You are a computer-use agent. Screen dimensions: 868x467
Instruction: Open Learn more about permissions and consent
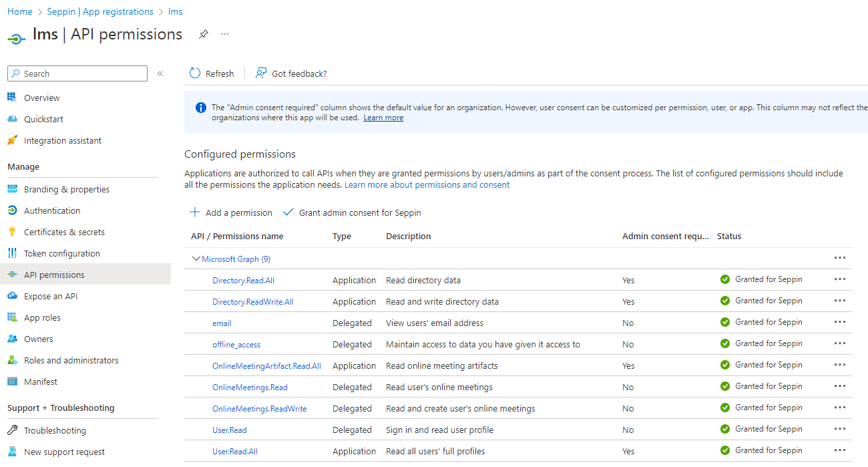(427, 184)
